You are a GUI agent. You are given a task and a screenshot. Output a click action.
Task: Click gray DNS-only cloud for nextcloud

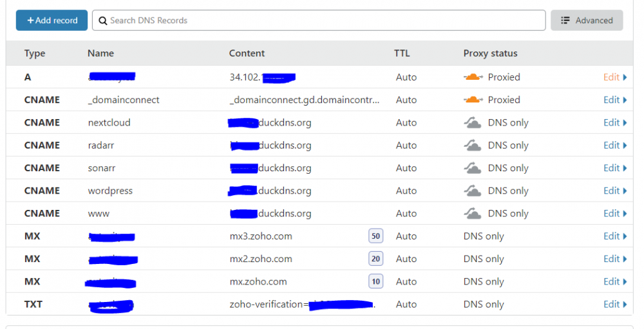(472, 122)
